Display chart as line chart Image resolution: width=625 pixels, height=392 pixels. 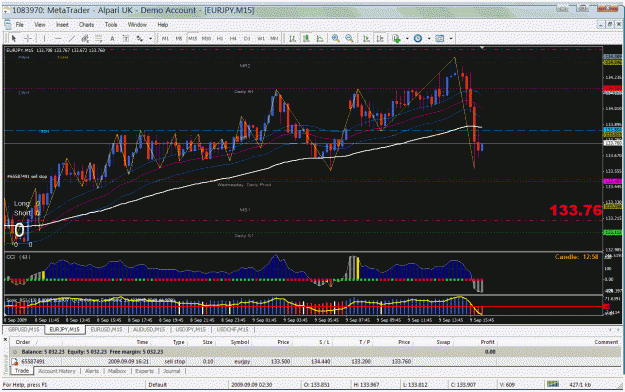[x=320, y=38]
